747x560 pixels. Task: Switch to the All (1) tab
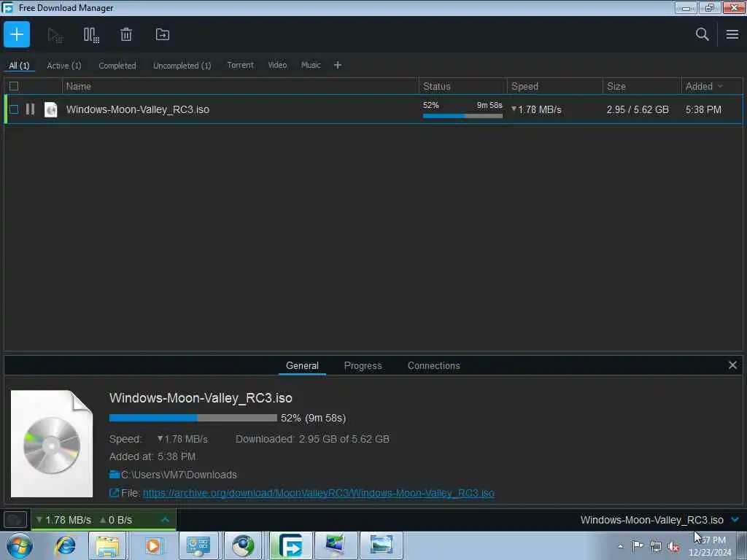click(x=19, y=66)
